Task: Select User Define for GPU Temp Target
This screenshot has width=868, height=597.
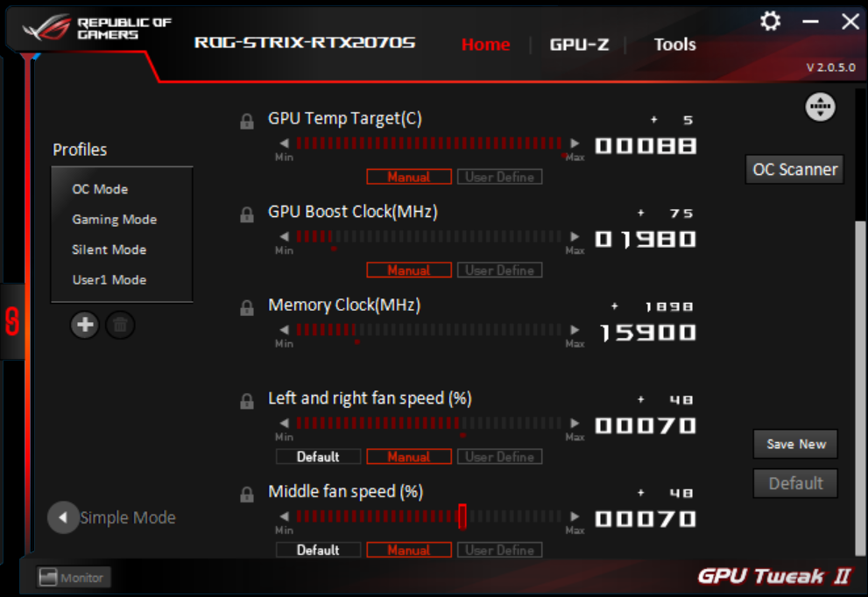Action: (x=499, y=177)
